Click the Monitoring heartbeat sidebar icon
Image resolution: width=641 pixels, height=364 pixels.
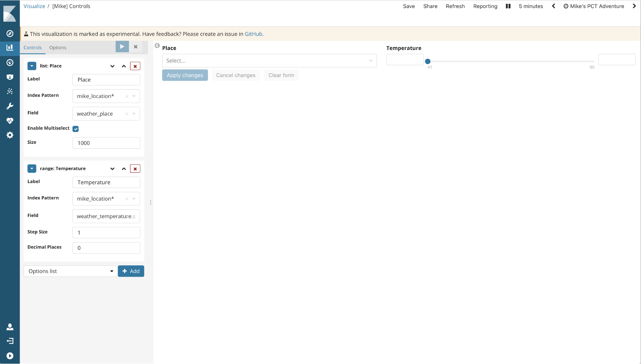[10, 120]
